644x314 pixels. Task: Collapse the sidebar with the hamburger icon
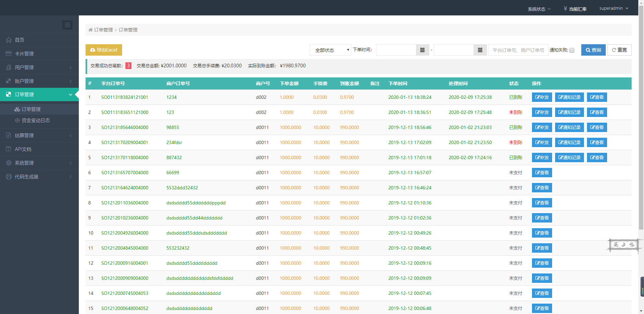click(67, 25)
